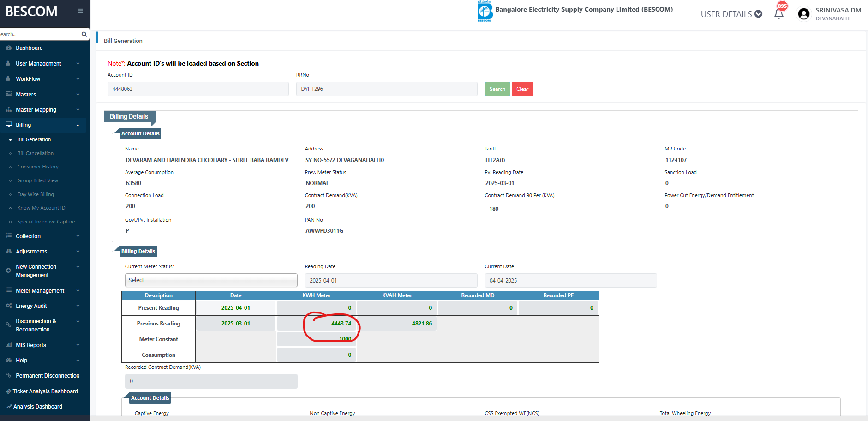Click Present Reading Recorded PF cell
Image resolution: width=868 pixels, height=421 pixels.
558,308
